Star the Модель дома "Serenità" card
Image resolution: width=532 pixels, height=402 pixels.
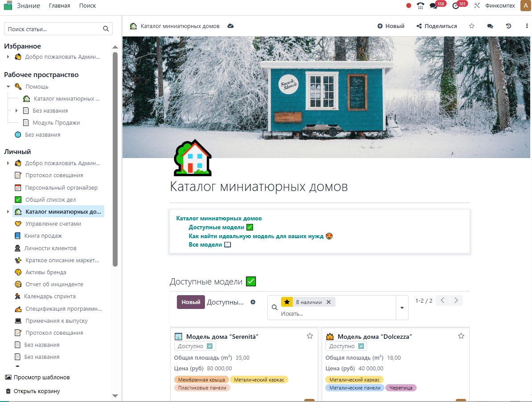click(x=310, y=336)
